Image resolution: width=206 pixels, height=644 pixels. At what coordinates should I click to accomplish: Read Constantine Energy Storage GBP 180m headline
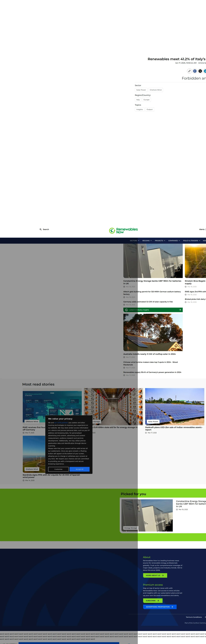152,282
